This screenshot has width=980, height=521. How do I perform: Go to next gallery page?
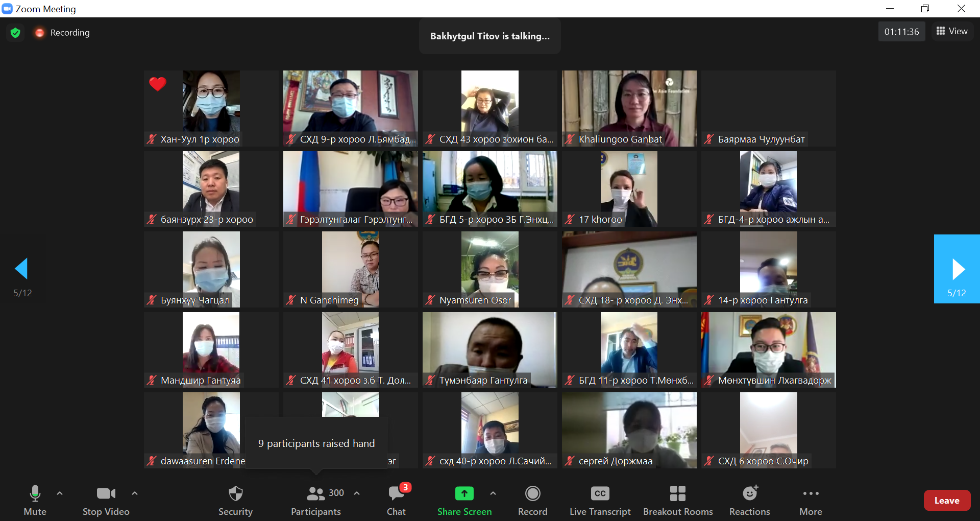point(957,269)
